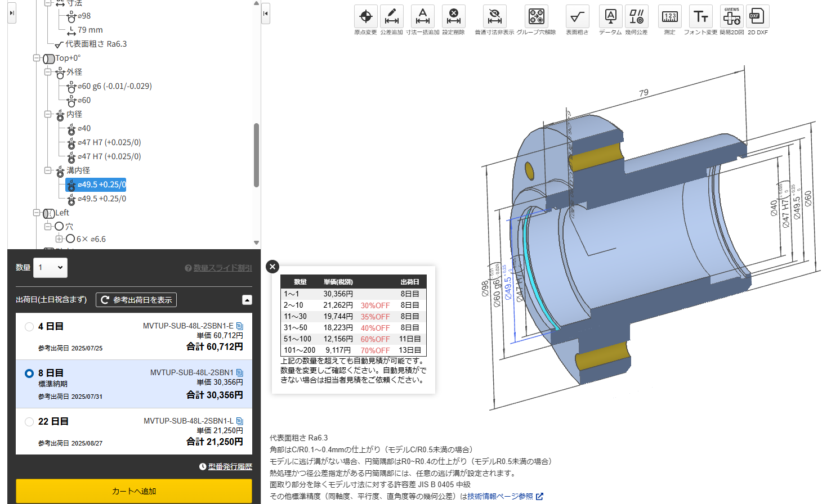This screenshot has width=840, height=504.
Task: Expand the 6× ⌀6.6 holes node
Action: tap(59, 239)
